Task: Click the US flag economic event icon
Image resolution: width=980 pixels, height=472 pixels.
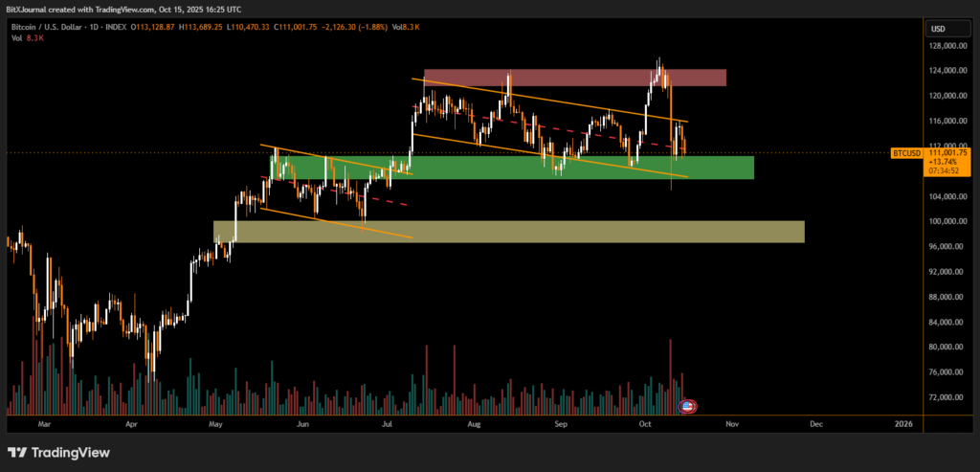Action: pyautogui.click(x=686, y=407)
